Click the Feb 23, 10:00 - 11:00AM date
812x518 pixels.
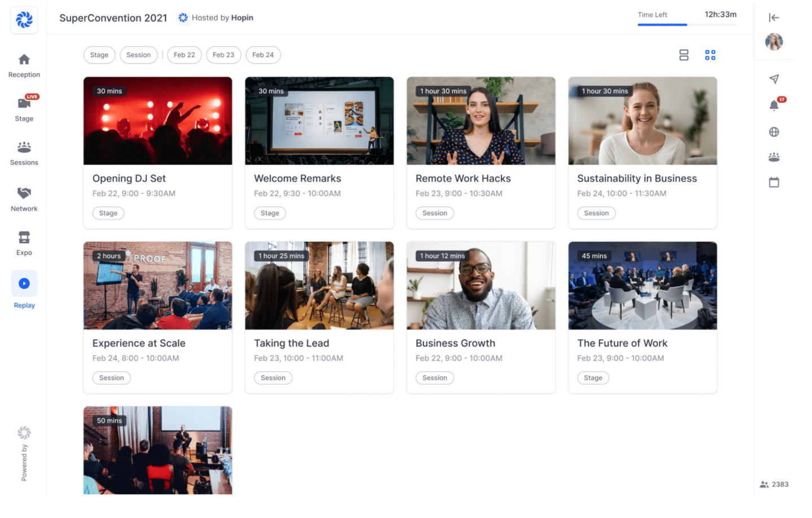(x=299, y=358)
